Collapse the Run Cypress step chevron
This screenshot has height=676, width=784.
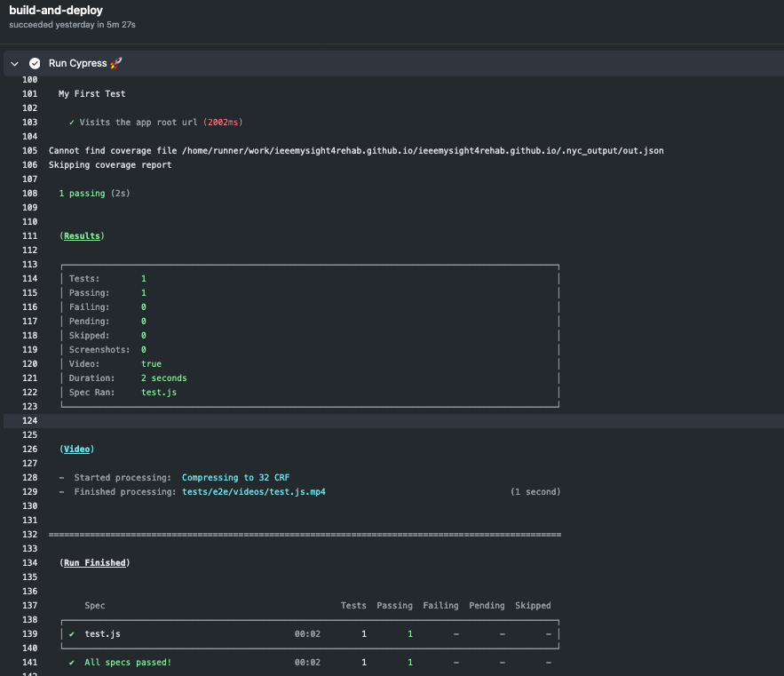tap(14, 64)
